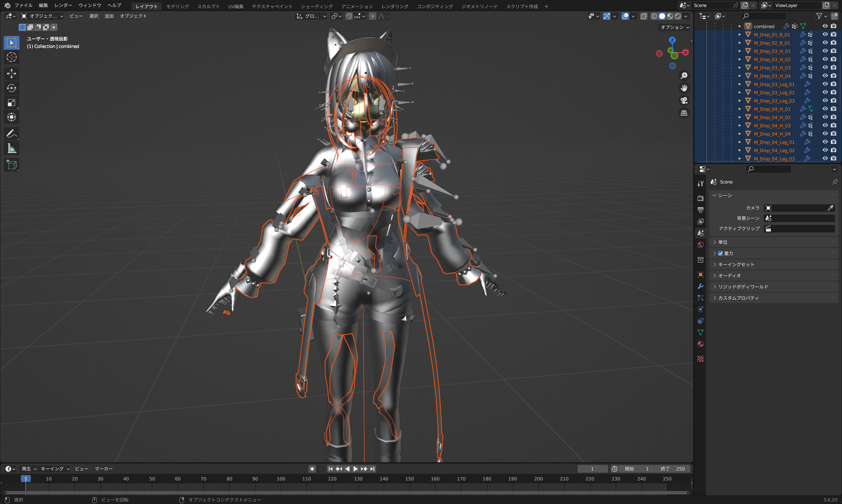Toggle auto keying record button
This screenshot has width=842, height=504.
point(312,469)
